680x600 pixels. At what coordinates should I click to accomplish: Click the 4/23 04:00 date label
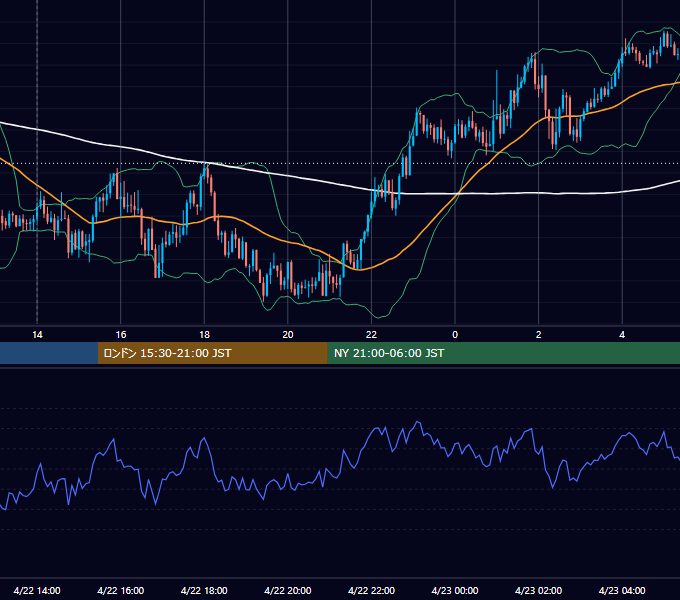tap(622, 590)
